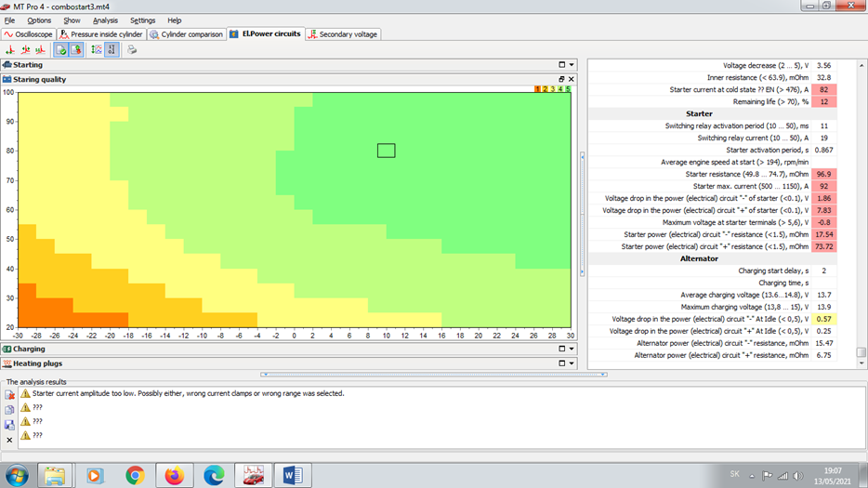Click the third waveform icon in toolbar
The width and height of the screenshot is (868, 488).
[40, 50]
